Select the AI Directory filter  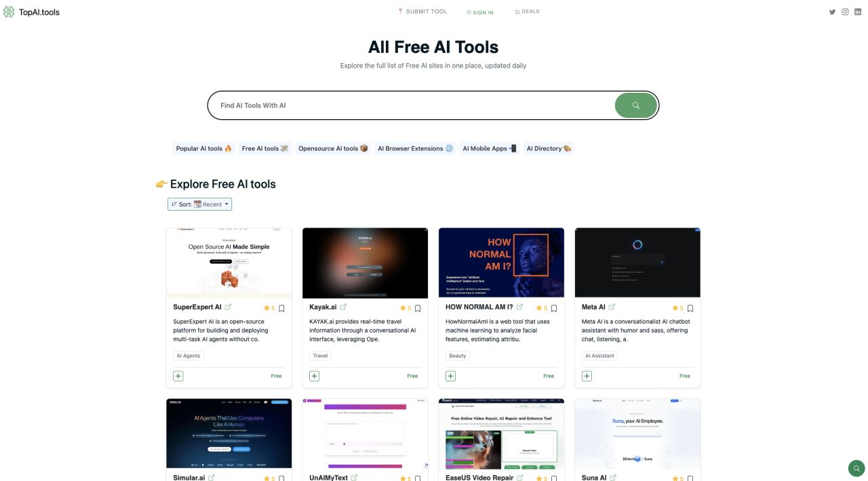pyautogui.click(x=549, y=148)
